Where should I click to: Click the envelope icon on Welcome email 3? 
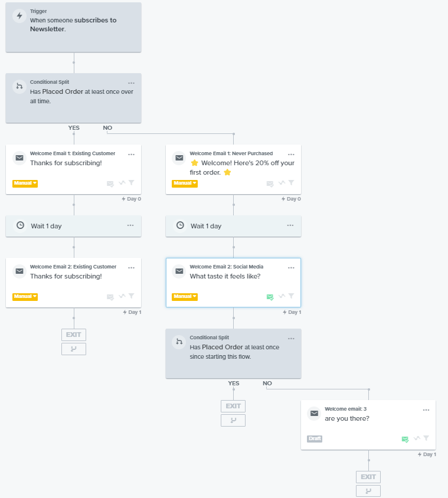313,413
